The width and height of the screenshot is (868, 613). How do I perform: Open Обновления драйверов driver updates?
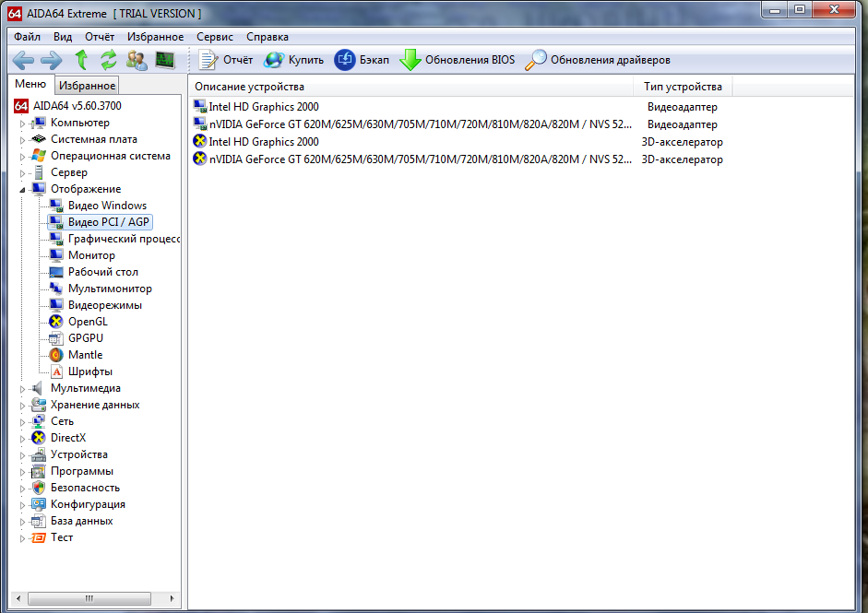coord(598,60)
